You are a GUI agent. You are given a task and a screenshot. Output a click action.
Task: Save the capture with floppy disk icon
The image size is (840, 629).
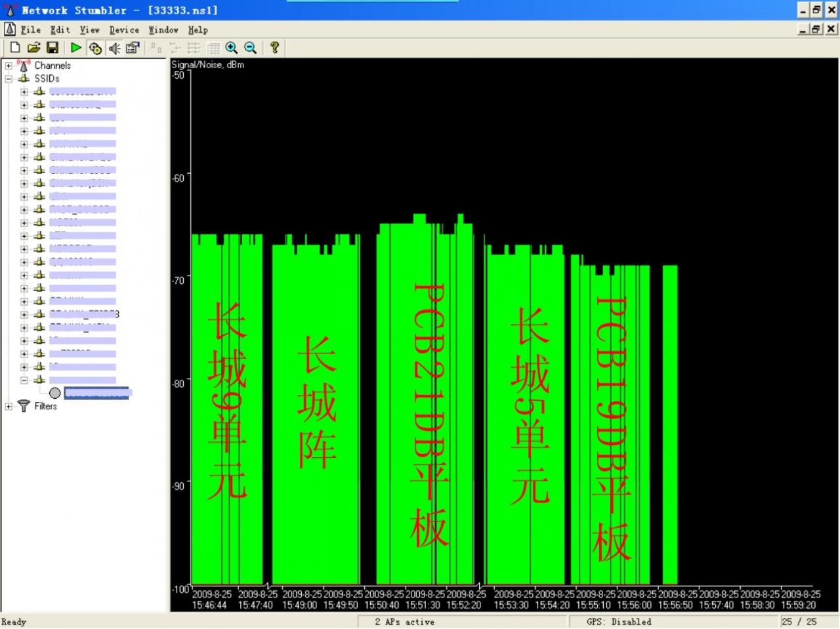point(52,48)
